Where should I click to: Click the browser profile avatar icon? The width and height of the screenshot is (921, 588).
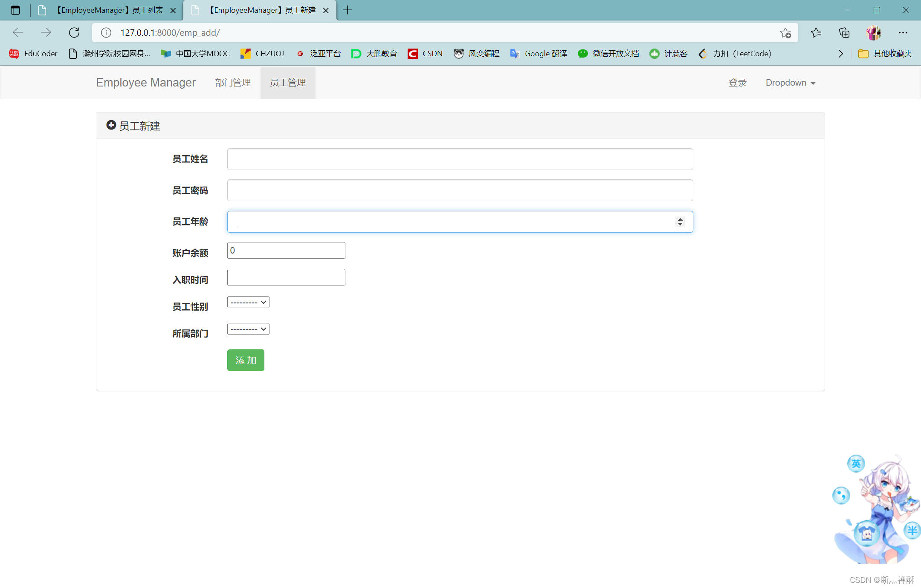tap(873, 32)
